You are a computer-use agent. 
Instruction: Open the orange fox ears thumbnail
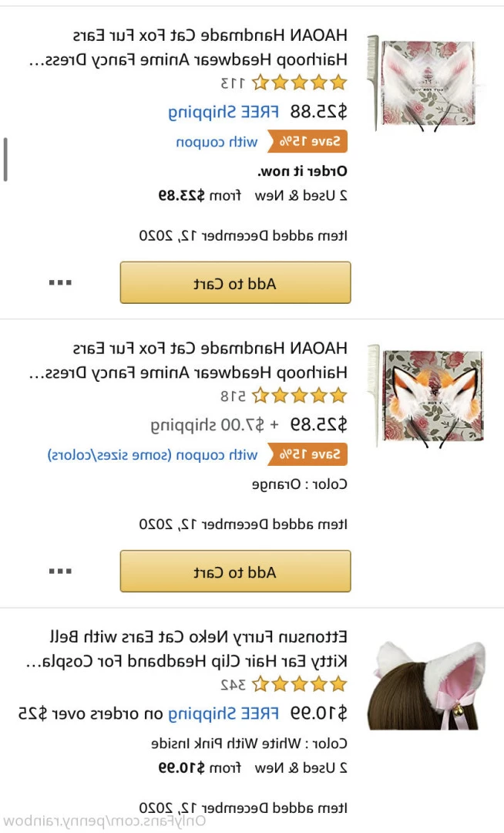[428, 396]
